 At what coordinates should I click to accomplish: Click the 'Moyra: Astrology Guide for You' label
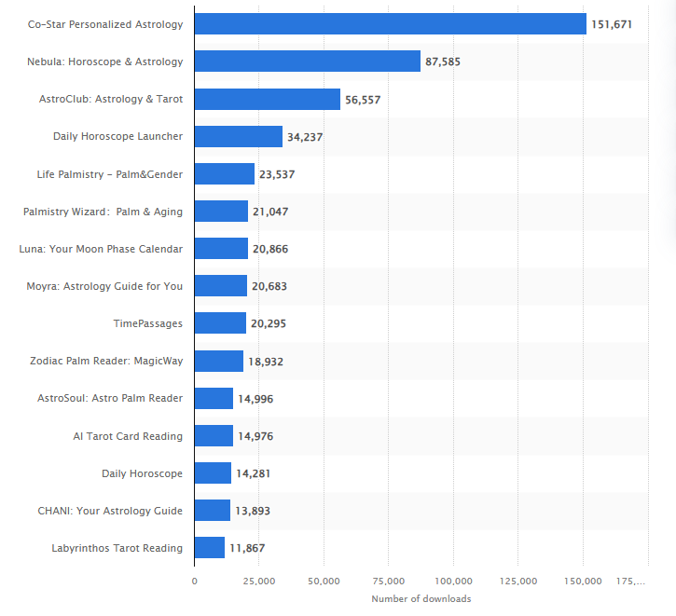[x=104, y=286]
